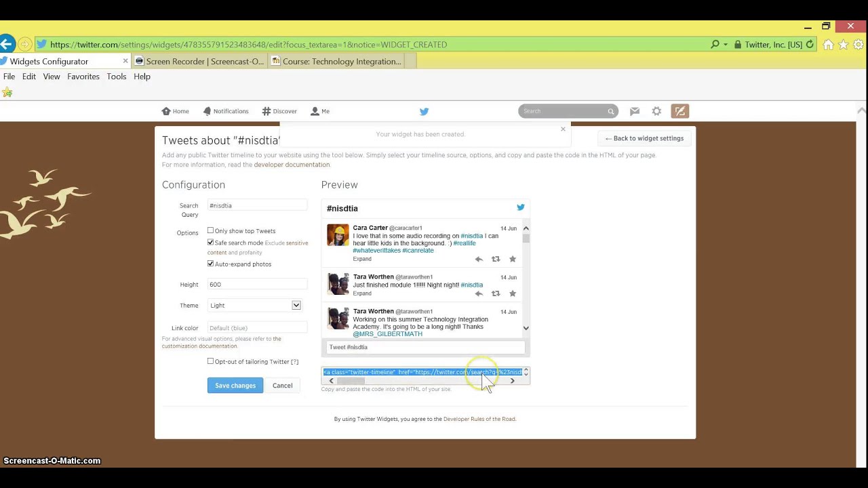Open browser Favorites star icon
Screen dimensions: 868x488
pyautogui.click(x=844, y=45)
